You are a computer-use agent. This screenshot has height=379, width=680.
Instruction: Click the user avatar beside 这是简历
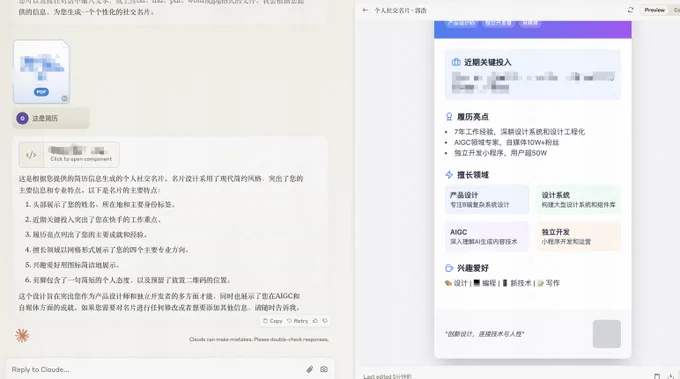22,118
